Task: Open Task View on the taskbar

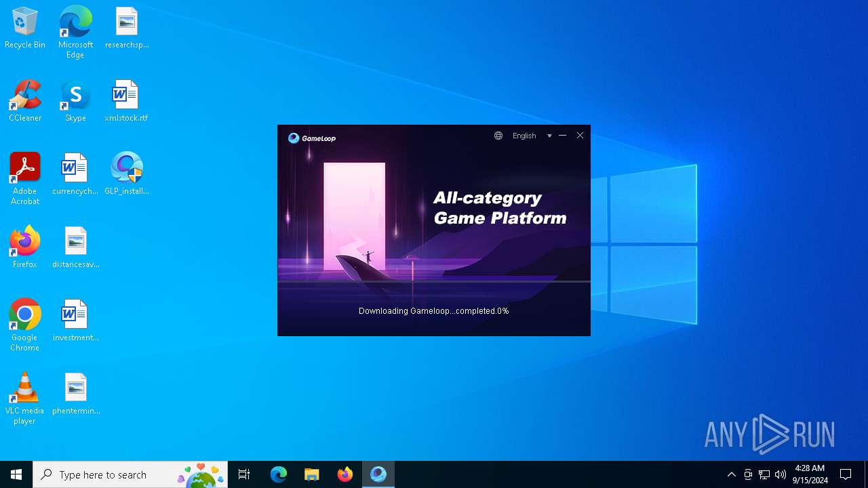Action: 244,474
